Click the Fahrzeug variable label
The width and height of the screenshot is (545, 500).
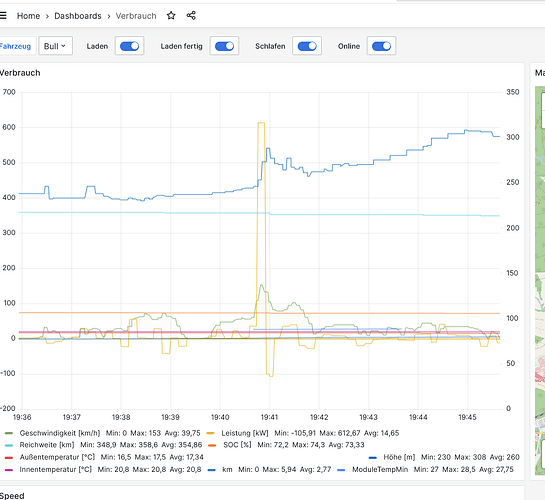pos(15,46)
